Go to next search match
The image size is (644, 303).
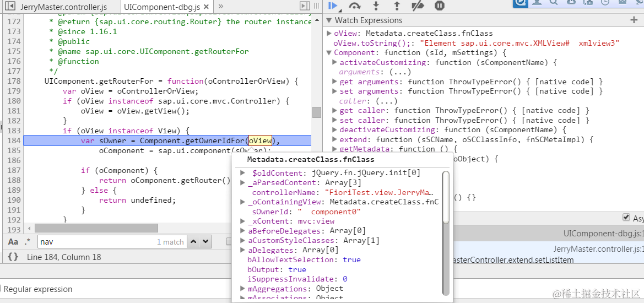[206, 241]
